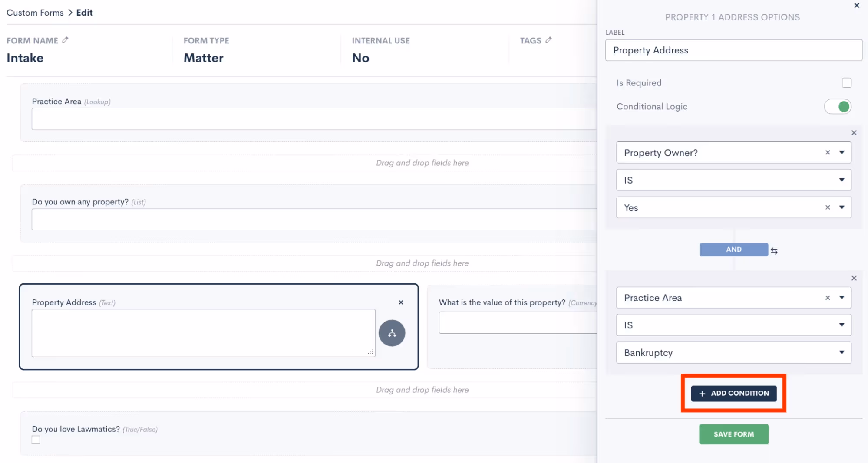
Task: Click the TAGS heading
Action: point(531,40)
